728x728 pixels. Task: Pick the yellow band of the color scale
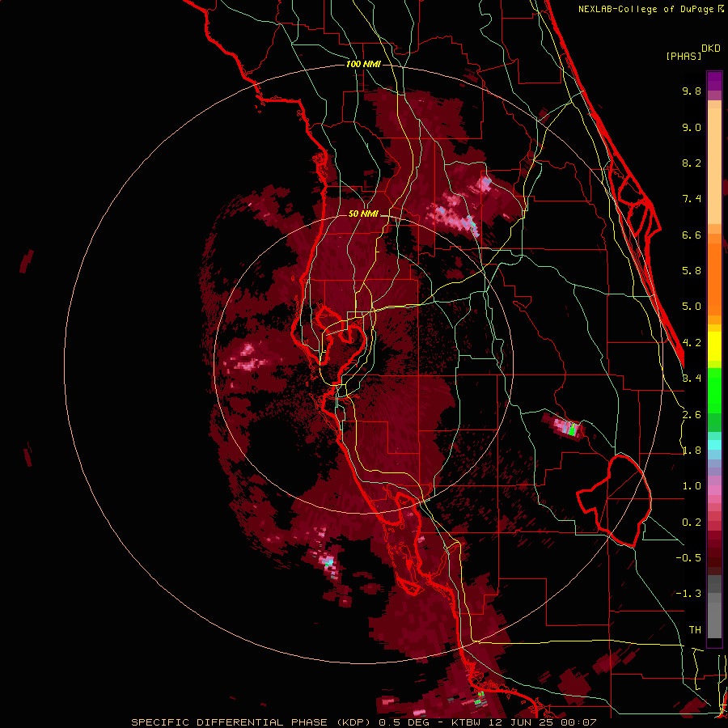[714, 346]
